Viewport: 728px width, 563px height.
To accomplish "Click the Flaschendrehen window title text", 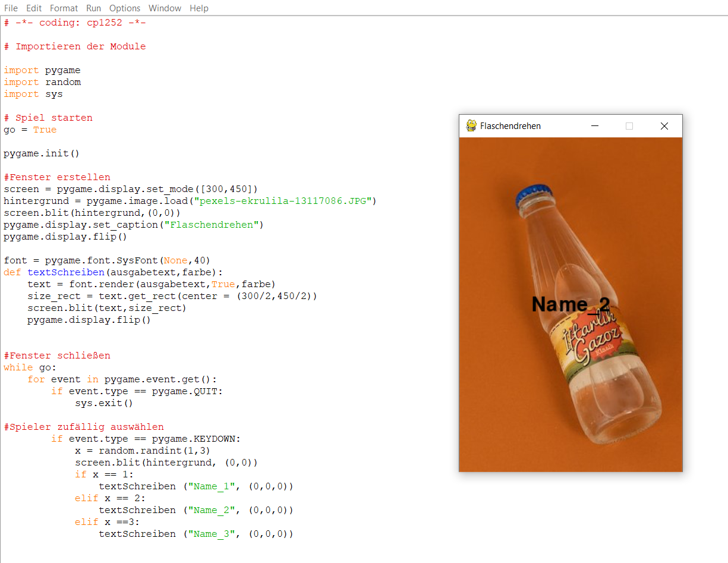I will click(510, 126).
